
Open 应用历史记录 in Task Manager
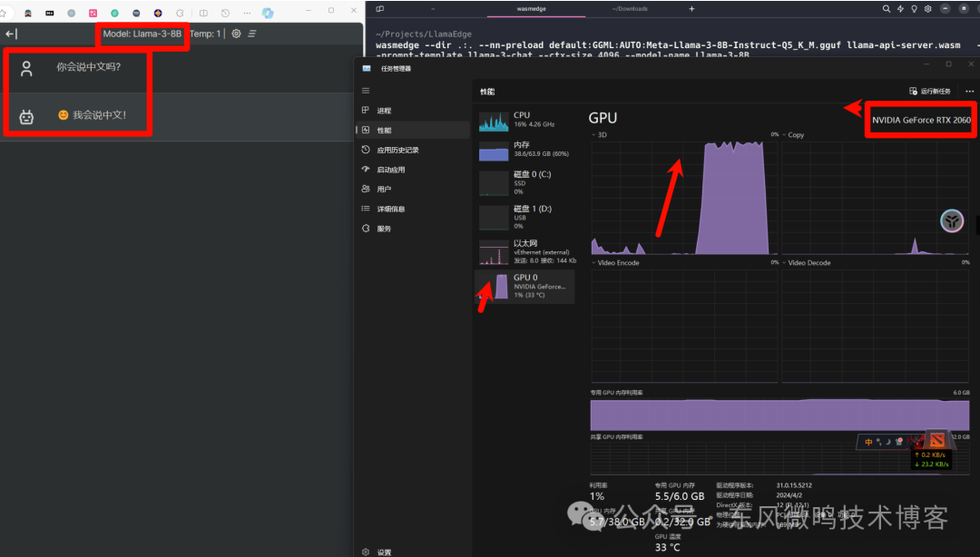[x=413, y=150]
